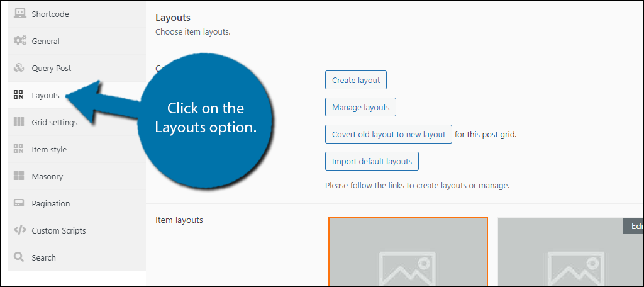Open Manage layouts
The image size is (644, 287).
360,108
